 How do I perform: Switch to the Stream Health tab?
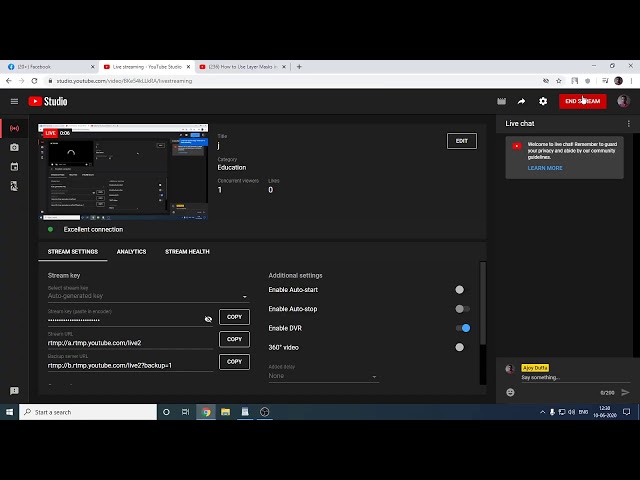[187, 251]
